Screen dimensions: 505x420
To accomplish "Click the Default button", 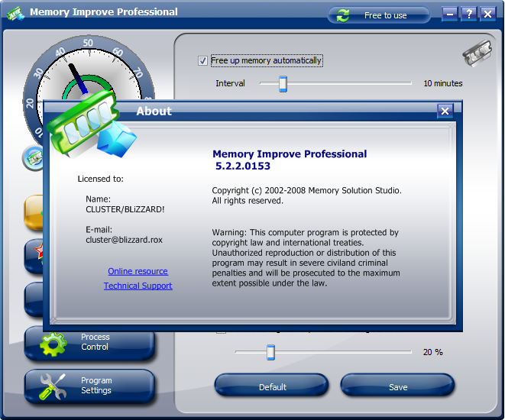I will pyautogui.click(x=271, y=386).
